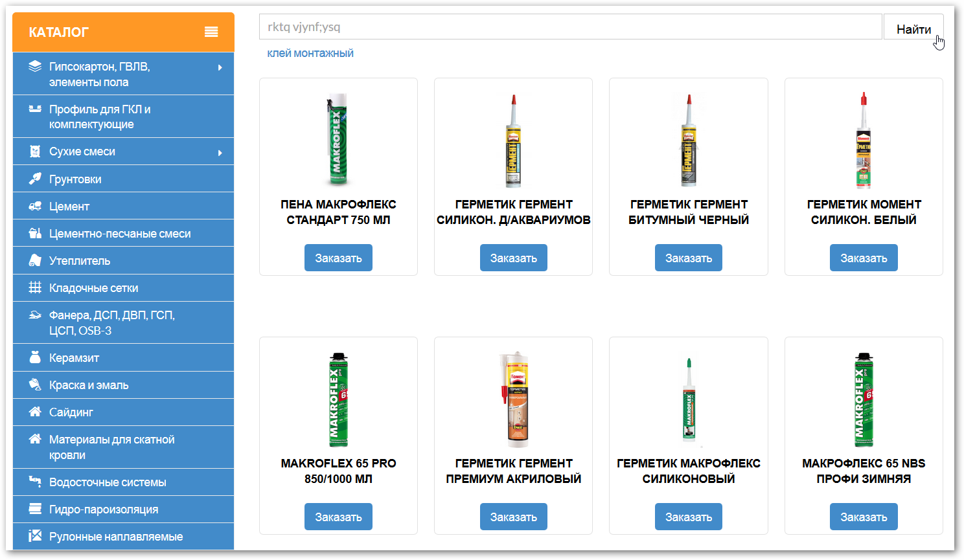964x560 pixels.
Task: Order Макрофлекс 65 NBS профи зимняя
Action: click(x=864, y=517)
